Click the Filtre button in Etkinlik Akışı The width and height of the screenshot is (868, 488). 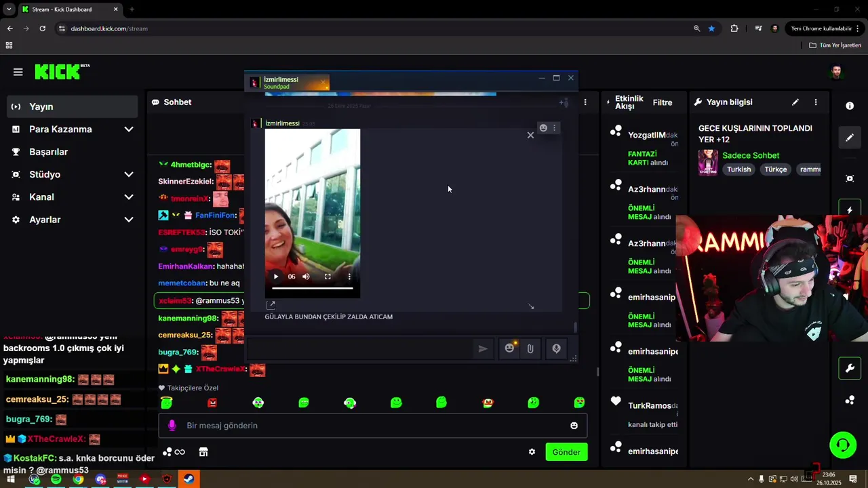(x=663, y=102)
